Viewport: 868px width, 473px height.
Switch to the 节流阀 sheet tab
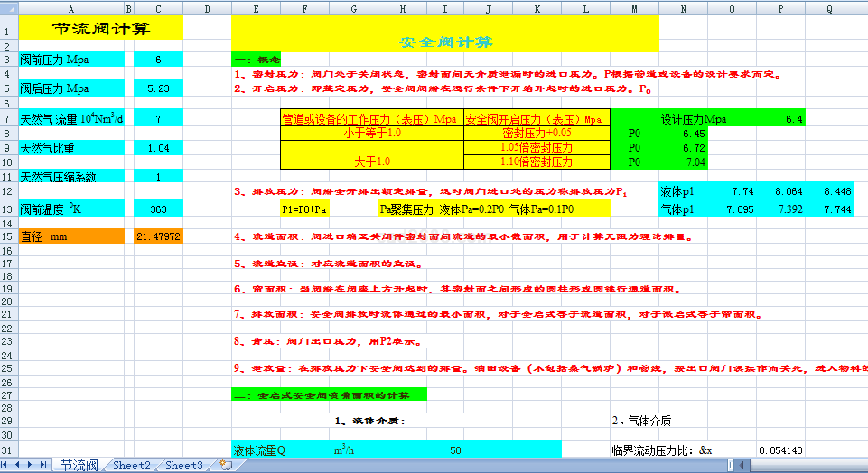(79, 465)
